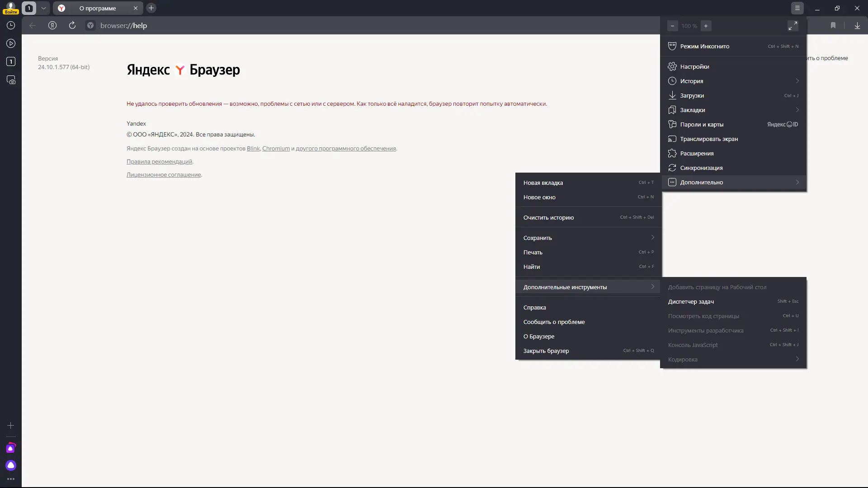This screenshot has height=488, width=868.
Task: Open Лицензионное соглашение link
Action: [164, 175]
